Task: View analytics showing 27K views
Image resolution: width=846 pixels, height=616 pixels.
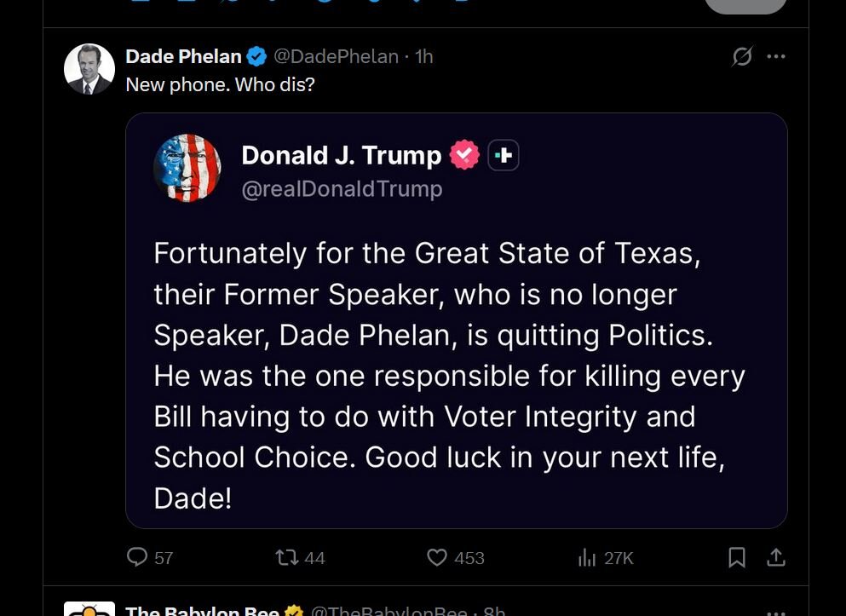Action: coord(587,557)
